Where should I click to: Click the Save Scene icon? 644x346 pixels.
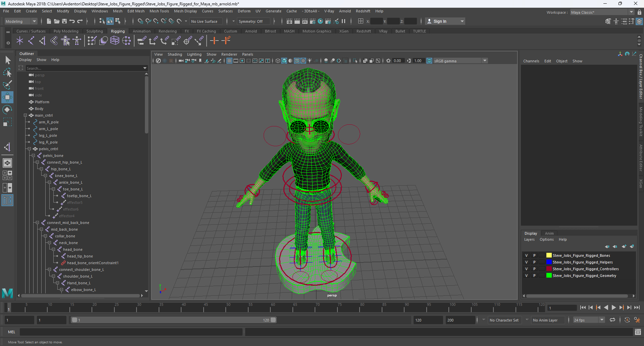coord(64,21)
